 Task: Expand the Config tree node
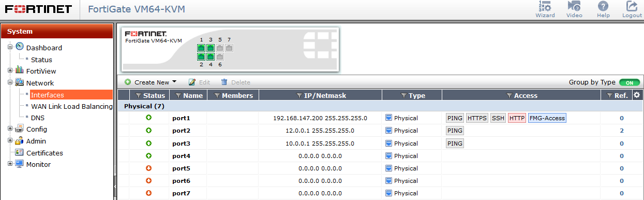(10, 128)
